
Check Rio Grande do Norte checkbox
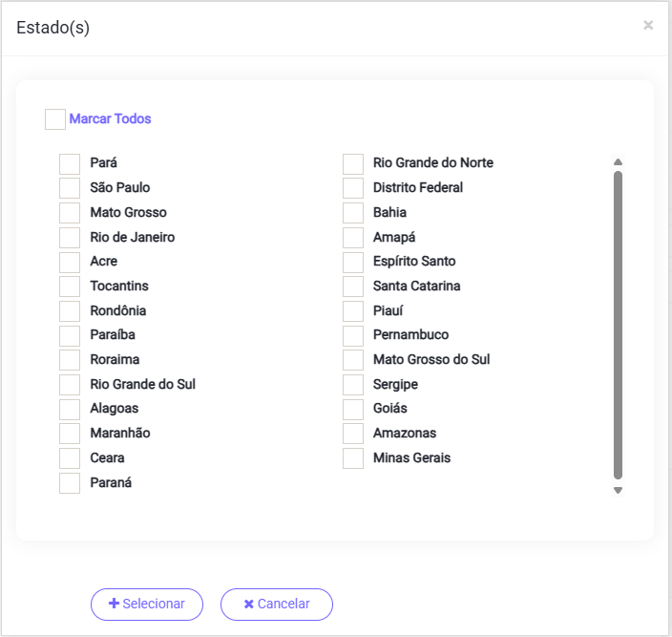(x=353, y=163)
